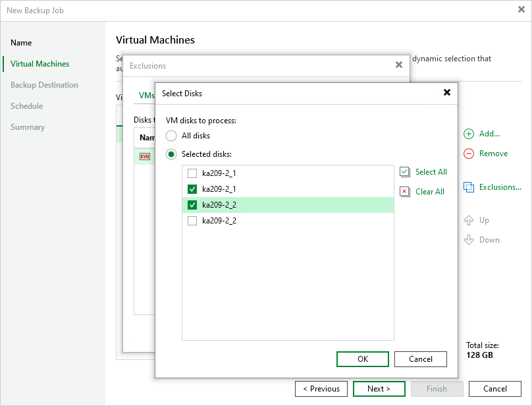Click the Down arrow icon
The width and height of the screenshot is (532, 406).
click(469, 239)
